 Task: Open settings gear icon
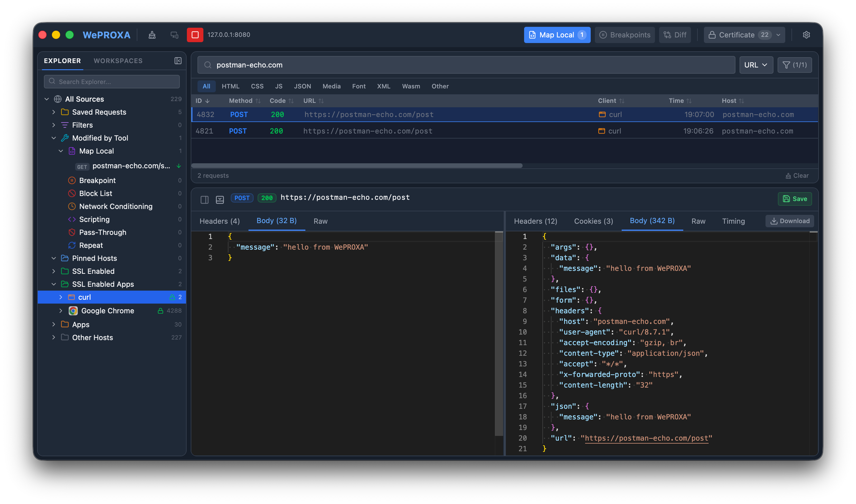click(806, 35)
